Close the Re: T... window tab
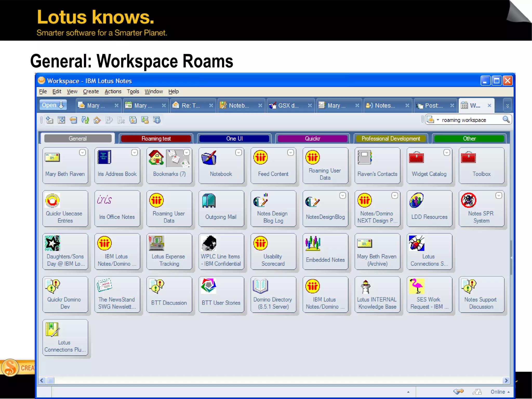532x399 pixels. (x=211, y=106)
